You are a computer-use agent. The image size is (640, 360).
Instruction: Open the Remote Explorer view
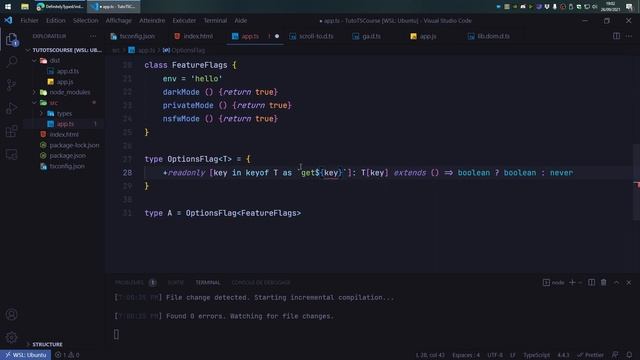point(12,155)
